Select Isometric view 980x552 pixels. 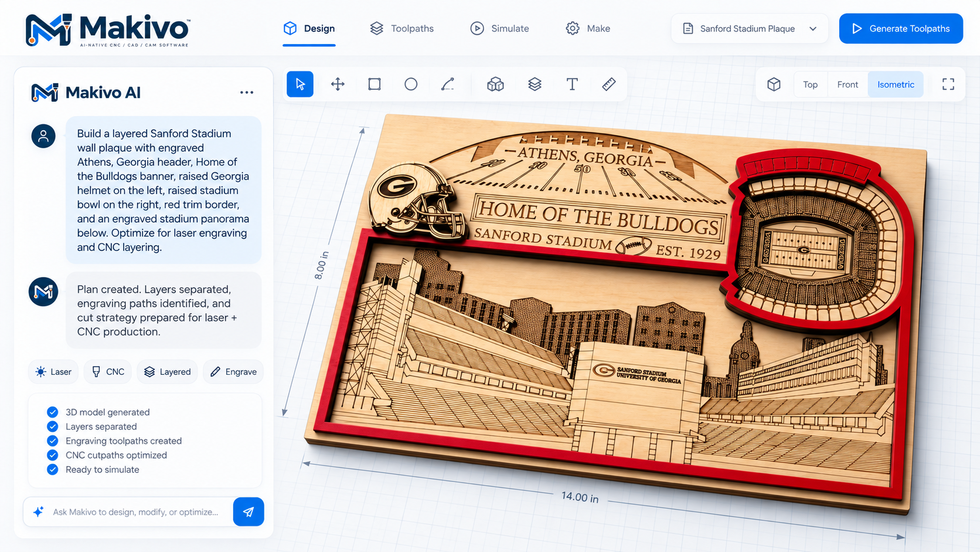(896, 84)
